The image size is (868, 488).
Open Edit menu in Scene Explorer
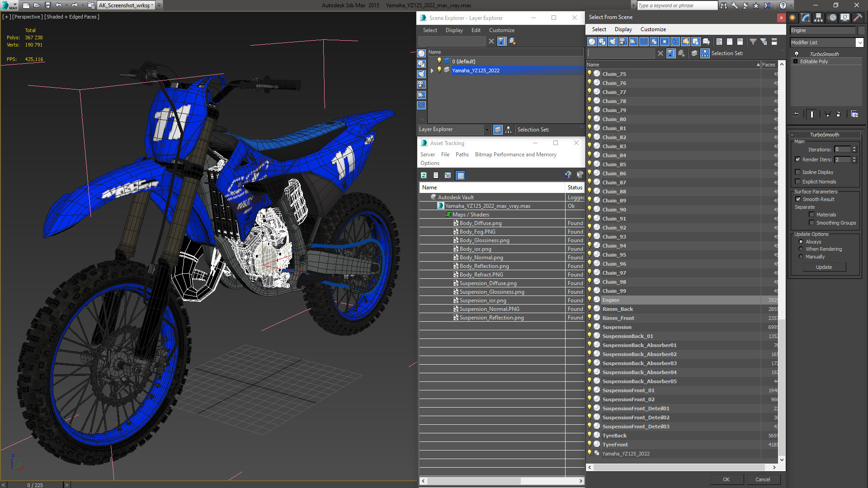coord(476,30)
